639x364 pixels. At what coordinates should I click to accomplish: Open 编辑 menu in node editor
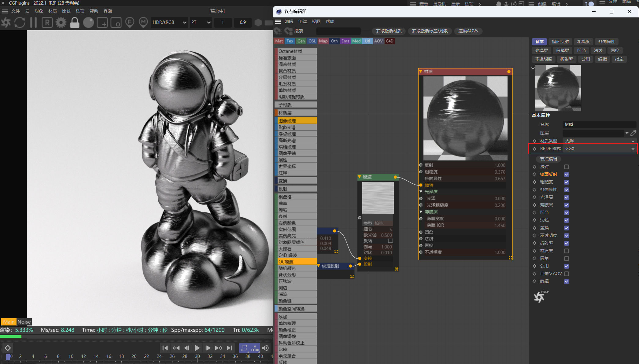(289, 21)
